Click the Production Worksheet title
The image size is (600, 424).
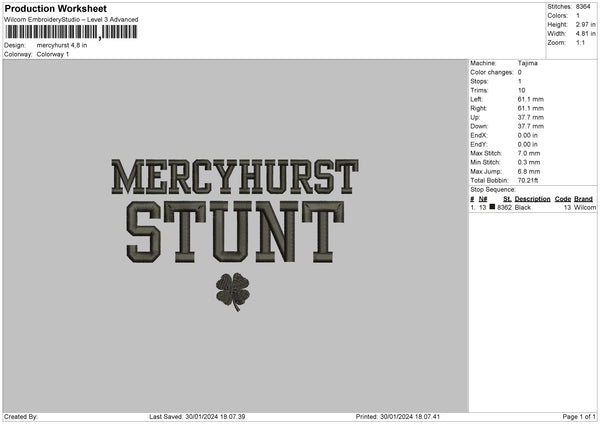click(55, 8)
